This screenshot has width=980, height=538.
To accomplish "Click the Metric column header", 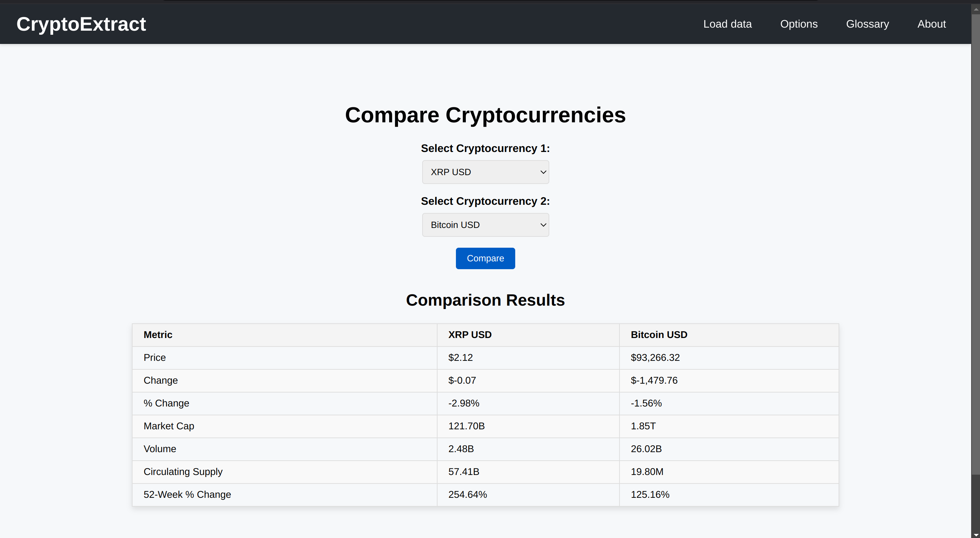I will pyautogui.click(x=158, y=335).
